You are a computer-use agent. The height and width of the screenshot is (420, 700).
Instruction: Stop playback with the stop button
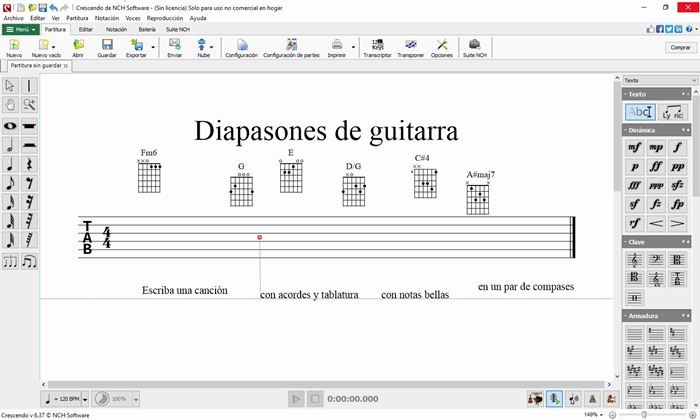click(x=315, y=399)
